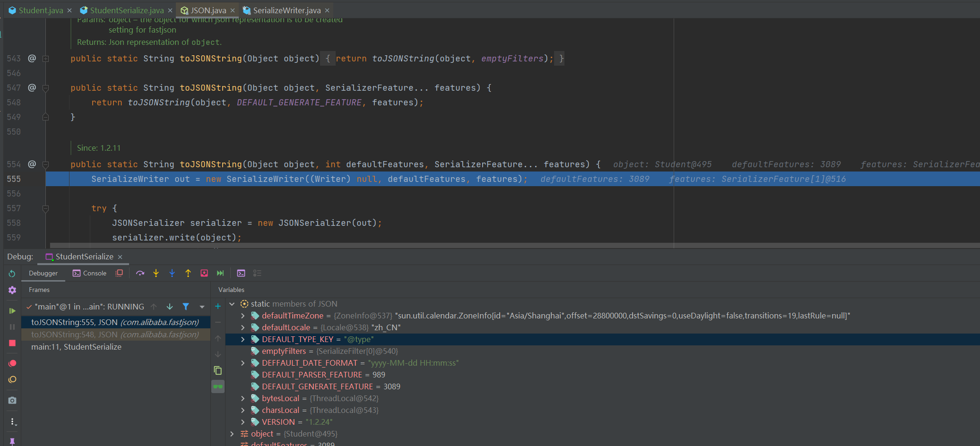Open the View Breakpoints dialog
980x446 pixels.
click(x=12, y=363)
